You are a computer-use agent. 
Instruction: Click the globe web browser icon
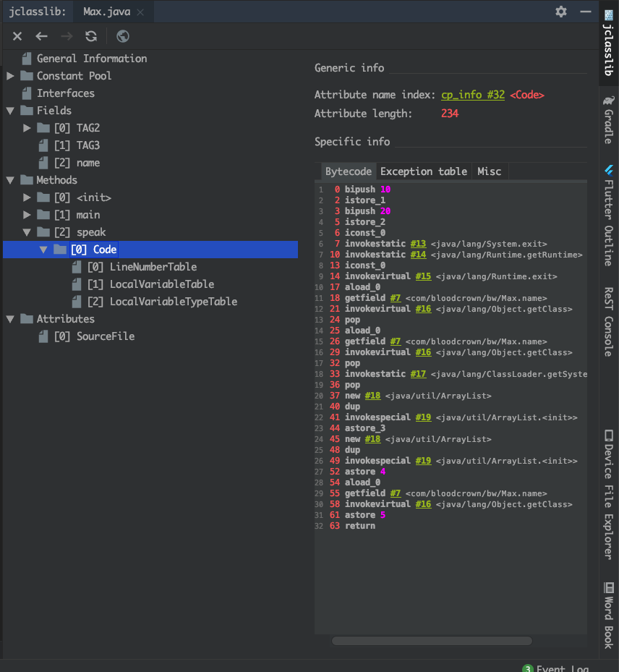click(x=122, y=36)
